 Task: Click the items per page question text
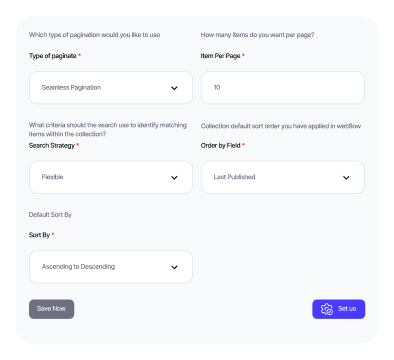coord(257,35)
